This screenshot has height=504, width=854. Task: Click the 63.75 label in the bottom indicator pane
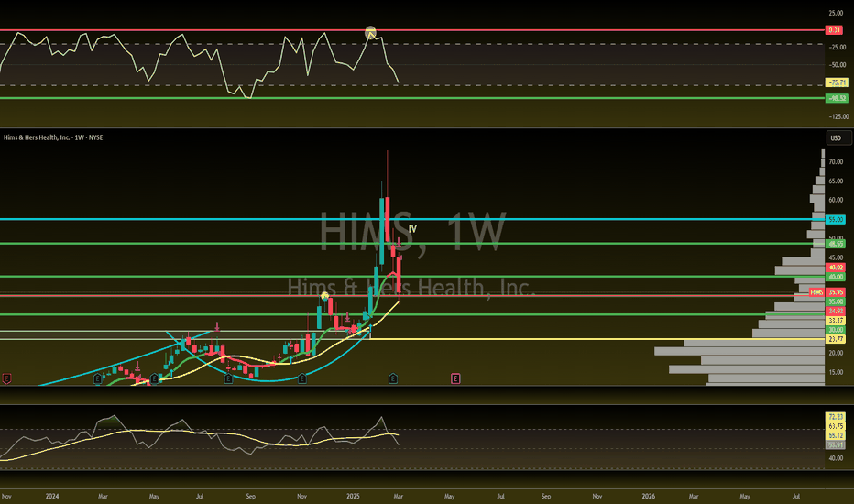[836, 426]
